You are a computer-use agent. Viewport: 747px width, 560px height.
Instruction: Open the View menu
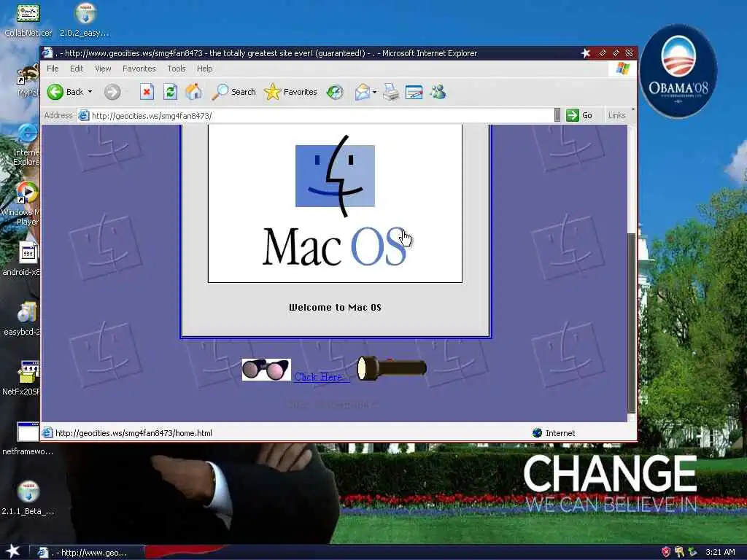coord(103,69)
